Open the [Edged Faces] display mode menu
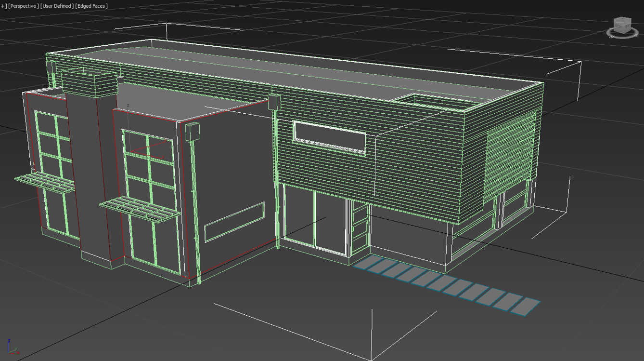Screen dimensions: 644x361 (91, 6)
